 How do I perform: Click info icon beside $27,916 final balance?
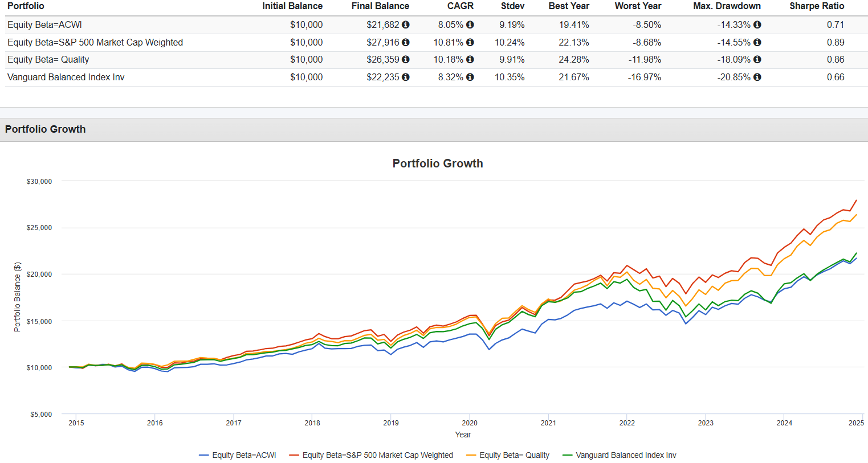point(405,42)
